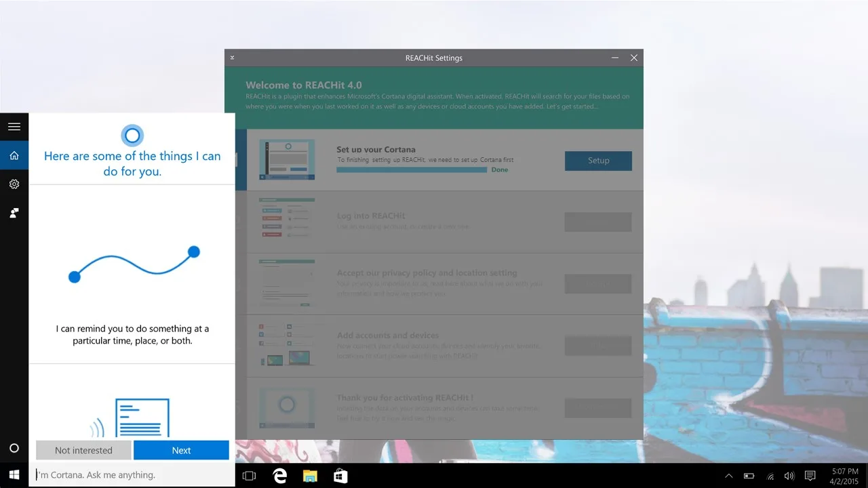Viewport: 868px width, 488px height.
Task: Minimize the REACHit Settings window
Action: tap(615, 58)
